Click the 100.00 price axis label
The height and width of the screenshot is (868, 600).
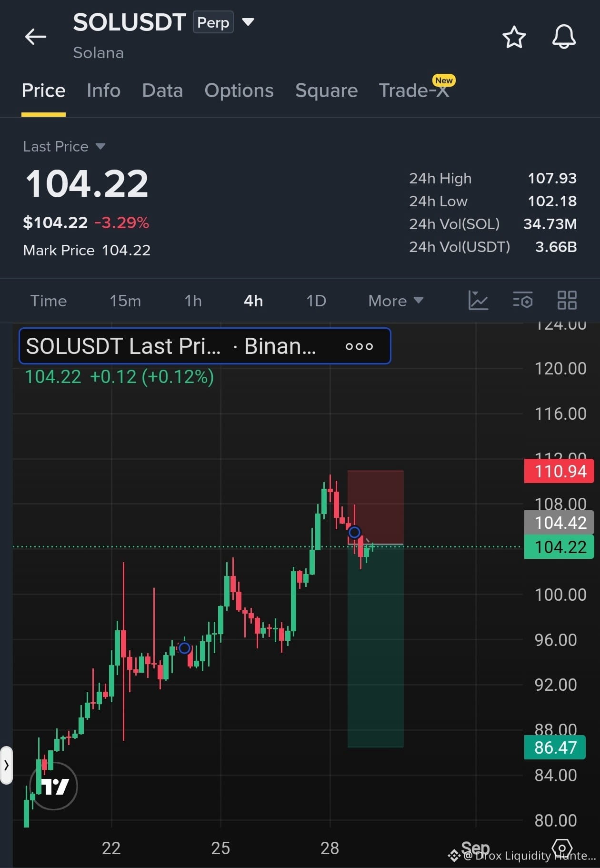tap(560, 595)
